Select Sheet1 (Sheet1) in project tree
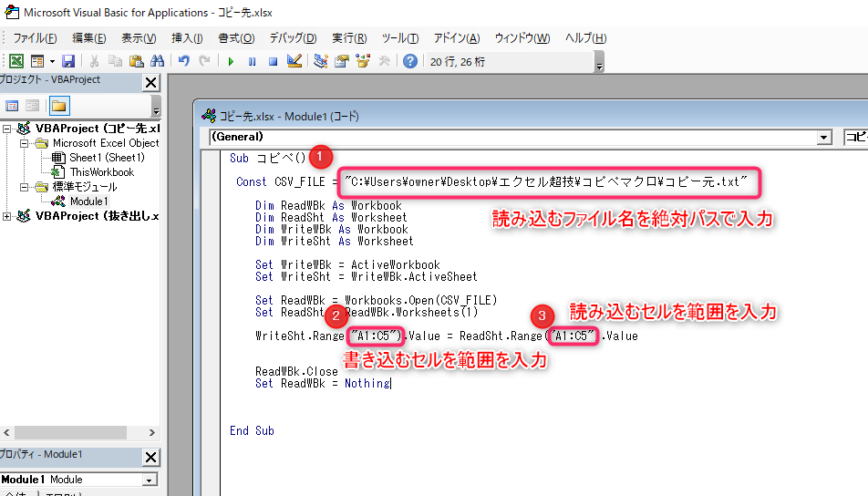 [107, 158]
